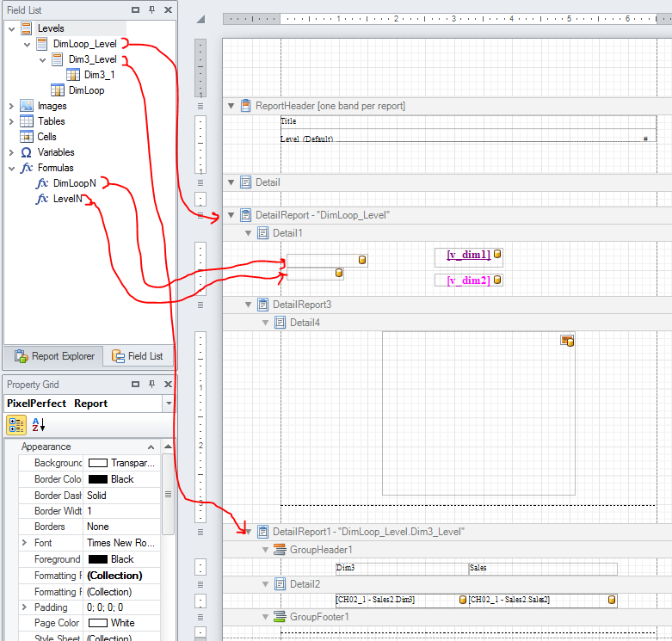This screenshot has width=672, height=641.
Task: Select the Dim3_1 table icon
Action: tap(73, 75)
